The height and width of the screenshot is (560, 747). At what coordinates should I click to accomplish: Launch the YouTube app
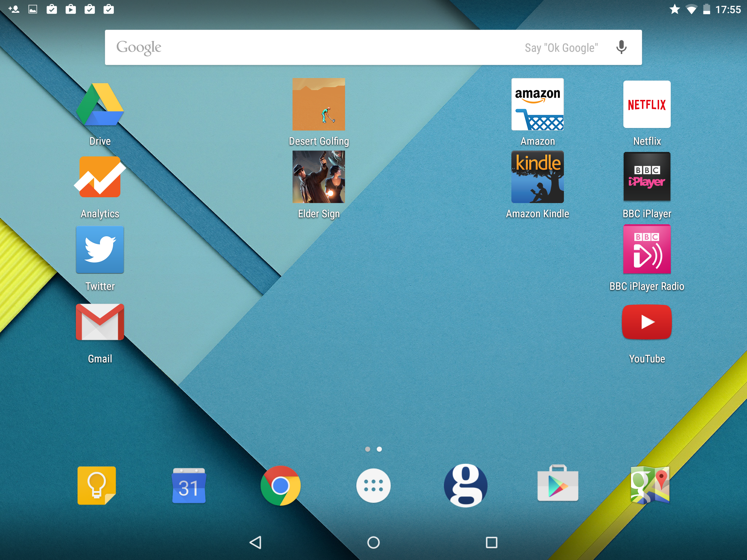point(647,322)
